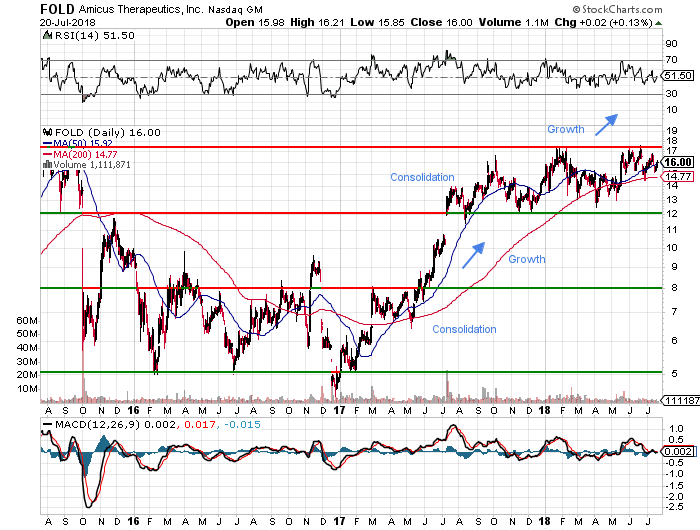Click the Low 15.85 value
Image resolution: width=700 pixels, height=530 pixels.
377,22
